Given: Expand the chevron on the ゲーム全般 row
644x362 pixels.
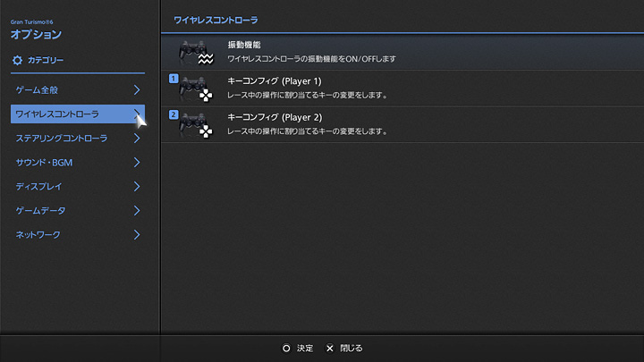Looking at the screenshot, I should pos(137,90).
